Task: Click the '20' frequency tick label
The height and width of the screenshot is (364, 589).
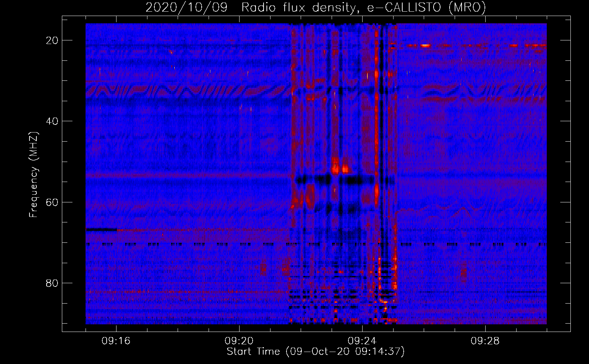Action: pyautogui.click(x=52, y=40)
